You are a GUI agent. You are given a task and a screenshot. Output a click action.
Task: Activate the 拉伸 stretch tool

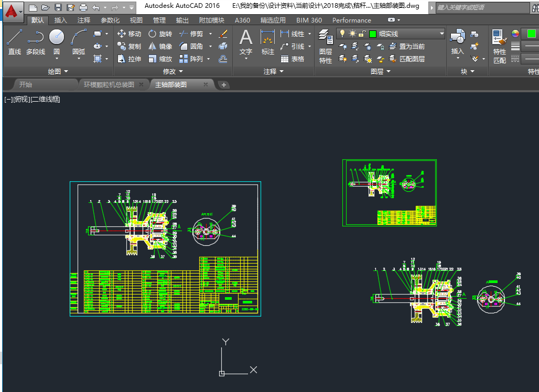point(130,59)
